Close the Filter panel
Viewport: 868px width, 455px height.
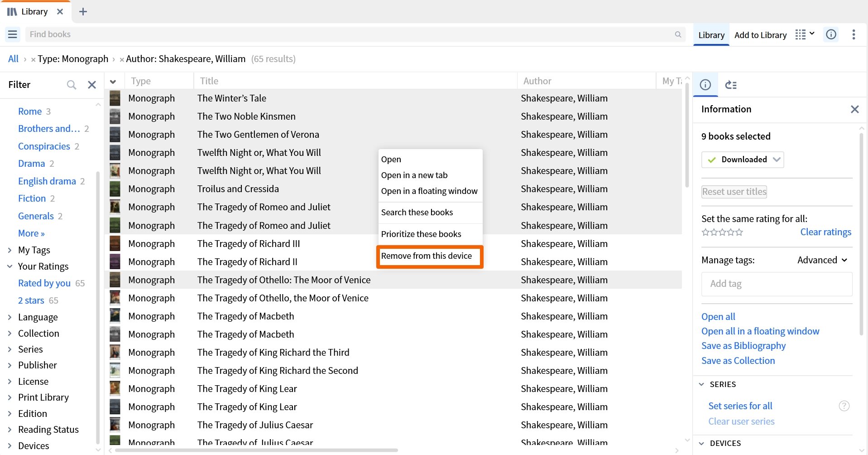point(92,85)
